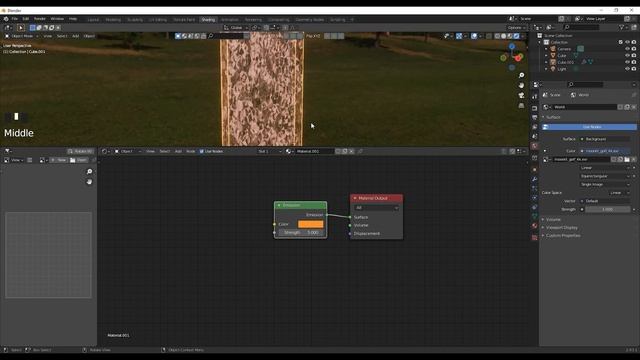The image size is (640, 360).
Task: Select solid viewport shading mode icon
Action: [504, 36]
